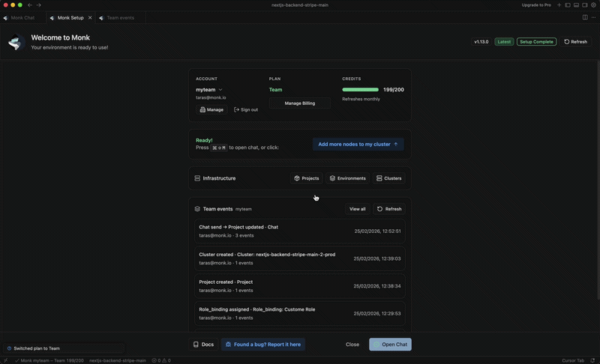Select the Monk Setup tab

(x=70, y=17)
